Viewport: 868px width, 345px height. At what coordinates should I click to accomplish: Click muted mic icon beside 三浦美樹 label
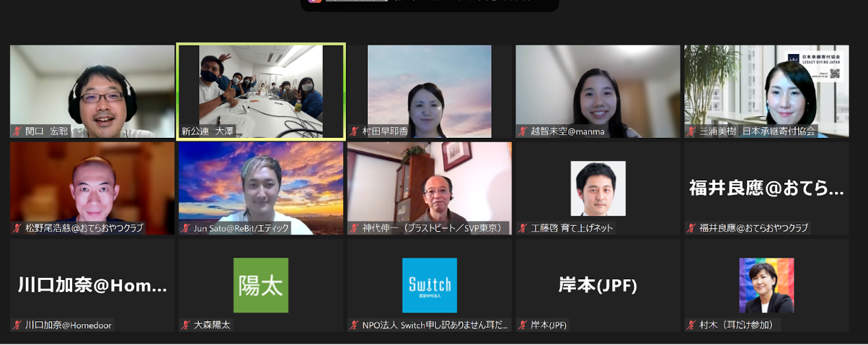(x=691, y=131)
